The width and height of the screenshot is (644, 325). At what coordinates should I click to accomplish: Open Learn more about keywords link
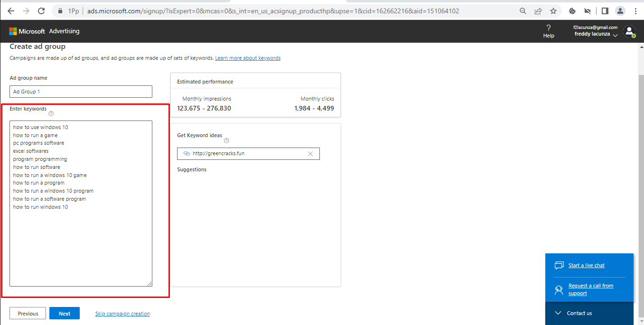(x=248, y=58)
